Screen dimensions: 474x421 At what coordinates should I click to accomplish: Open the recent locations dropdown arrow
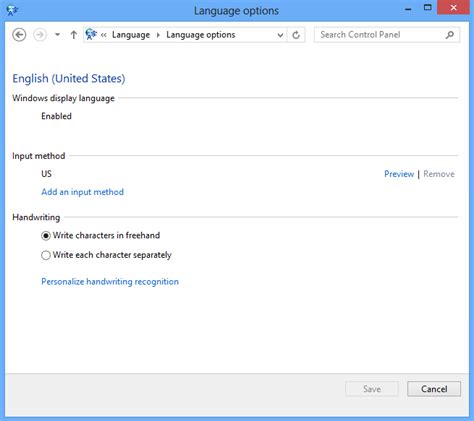coord(57,35)
